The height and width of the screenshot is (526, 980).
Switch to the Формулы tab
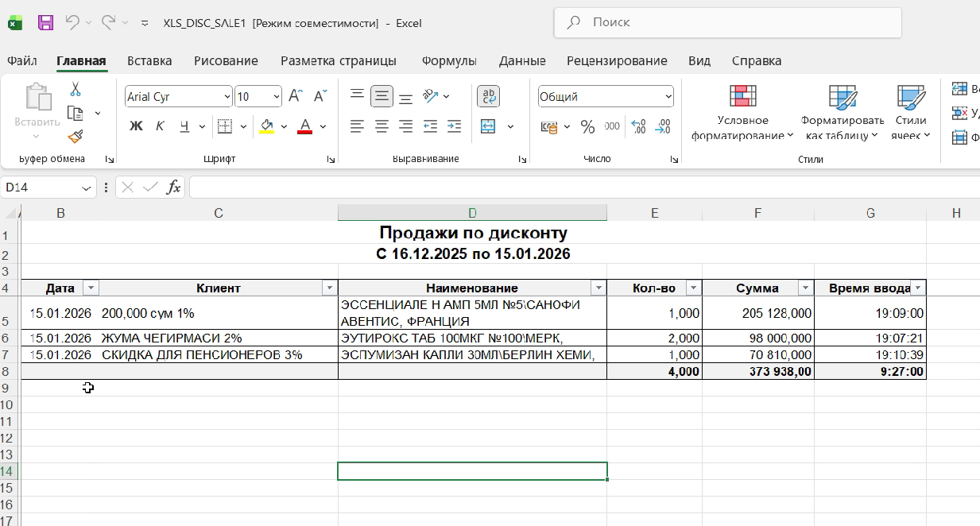[449, 60]
